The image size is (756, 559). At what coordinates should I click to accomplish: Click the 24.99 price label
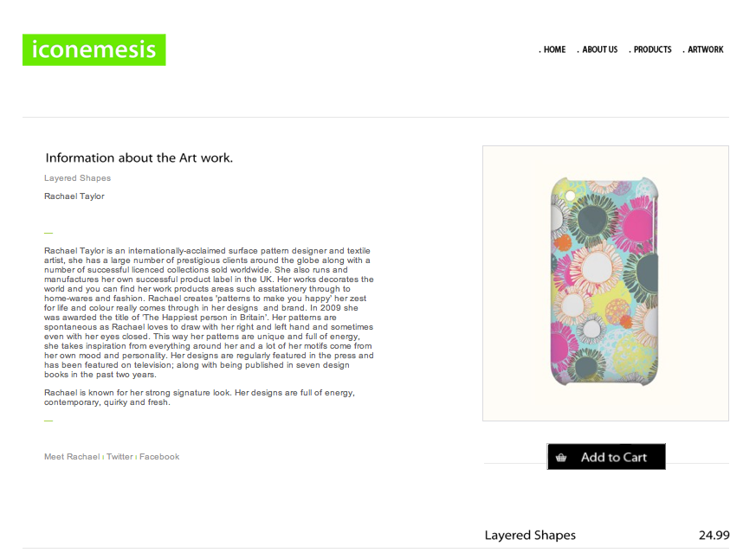pos(714,535)
